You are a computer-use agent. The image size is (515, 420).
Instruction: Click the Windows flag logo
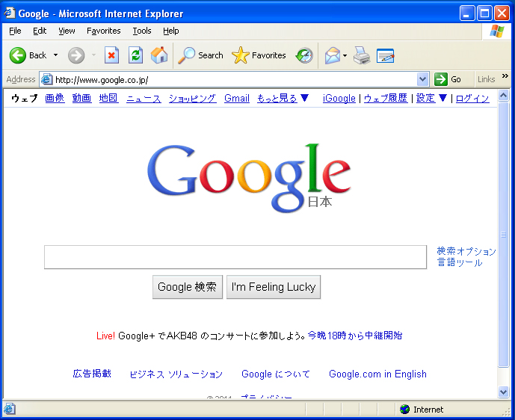click(496, 31)
